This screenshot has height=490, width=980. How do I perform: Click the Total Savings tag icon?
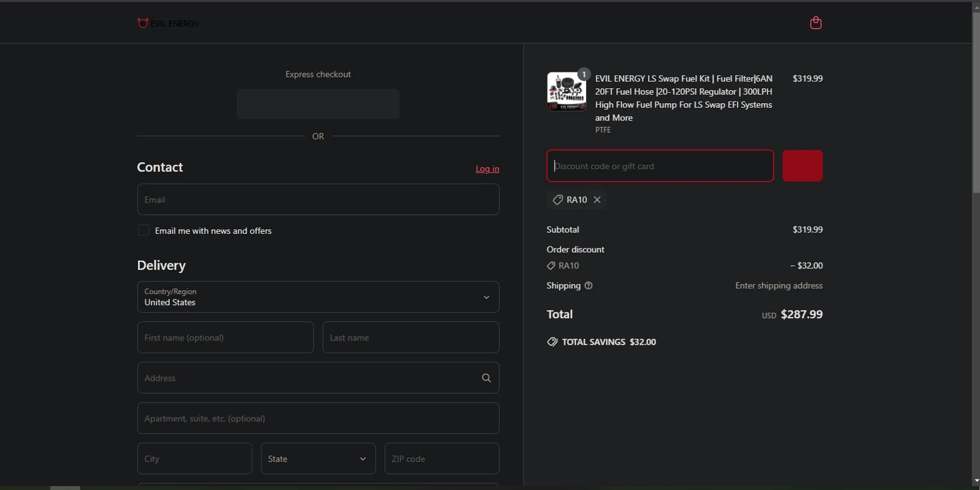point(552,342)
